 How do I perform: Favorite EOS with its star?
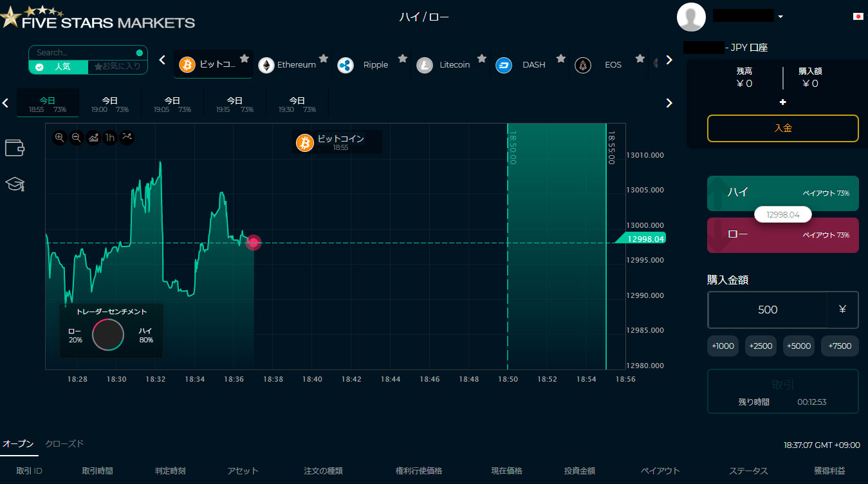coord(640,58)
